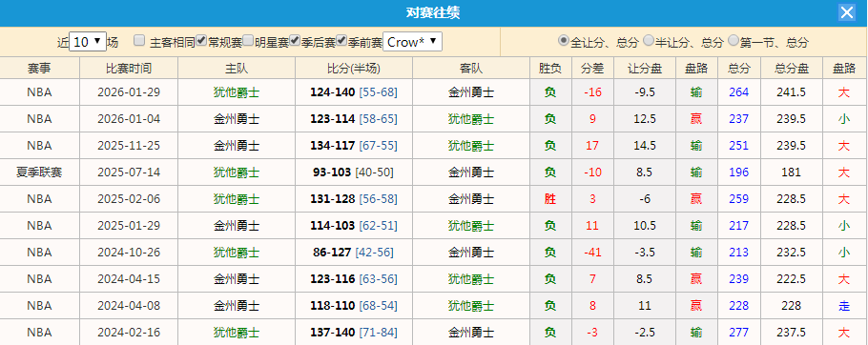Viewport: 868px width, 345px height.
Task: Click the 总分盘 column header
Action: click(x=791, y=68)
